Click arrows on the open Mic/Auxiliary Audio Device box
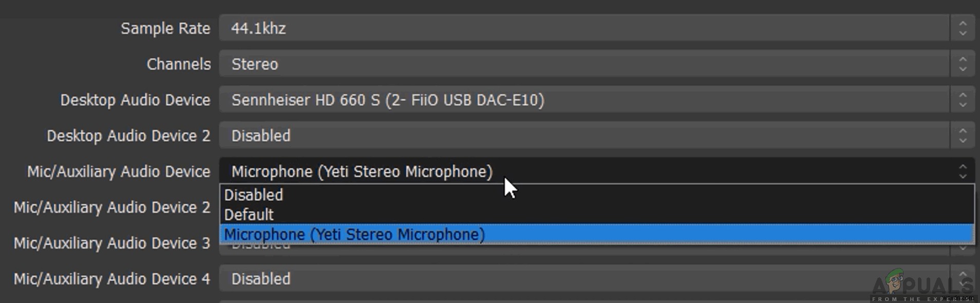 (963, 171)
